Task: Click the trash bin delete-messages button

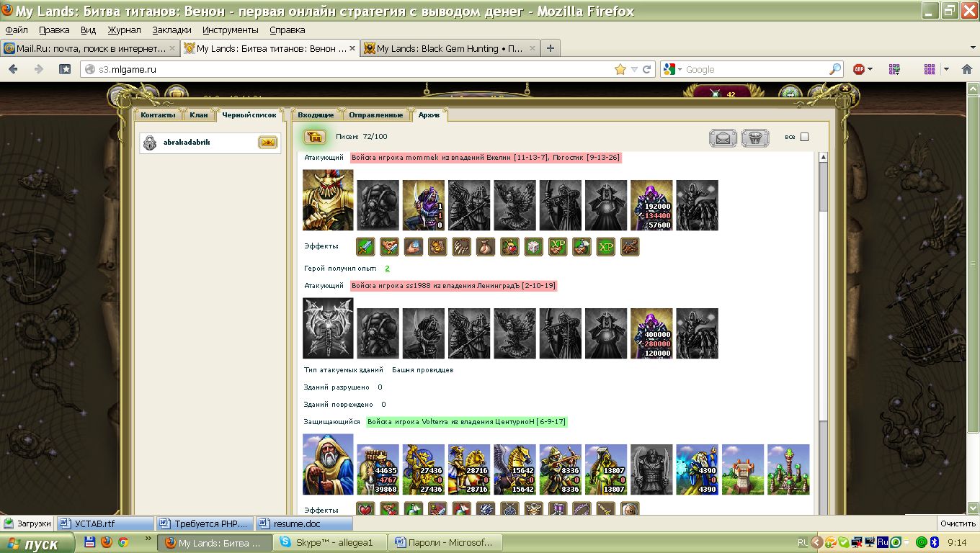Action: pyautogui.click(x=755, y=138)
